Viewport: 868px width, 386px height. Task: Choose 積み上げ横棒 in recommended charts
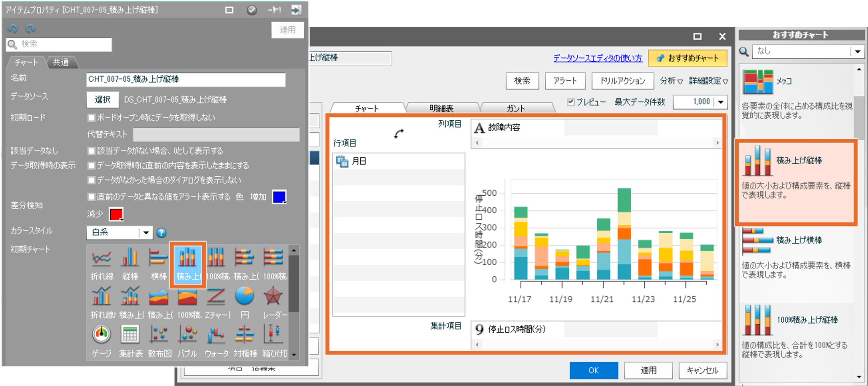797,253
